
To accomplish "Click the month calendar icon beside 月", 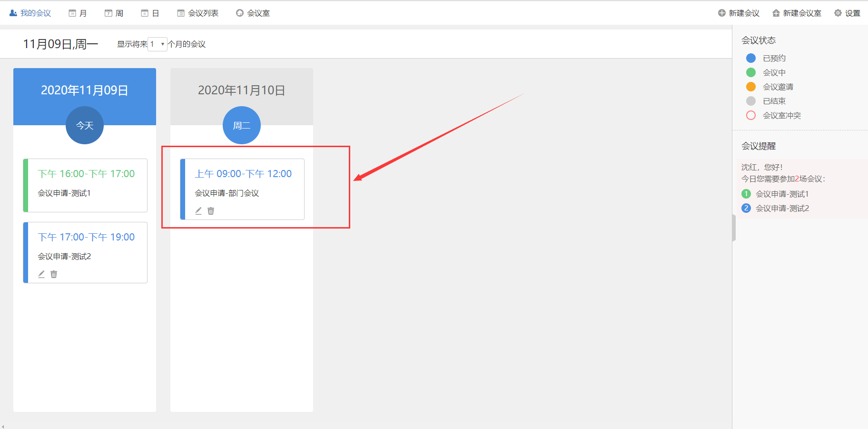I will [x=72, y=13].
